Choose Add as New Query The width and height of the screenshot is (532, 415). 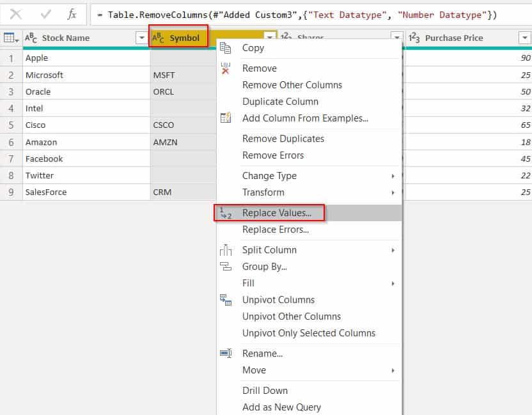[281, 407]
